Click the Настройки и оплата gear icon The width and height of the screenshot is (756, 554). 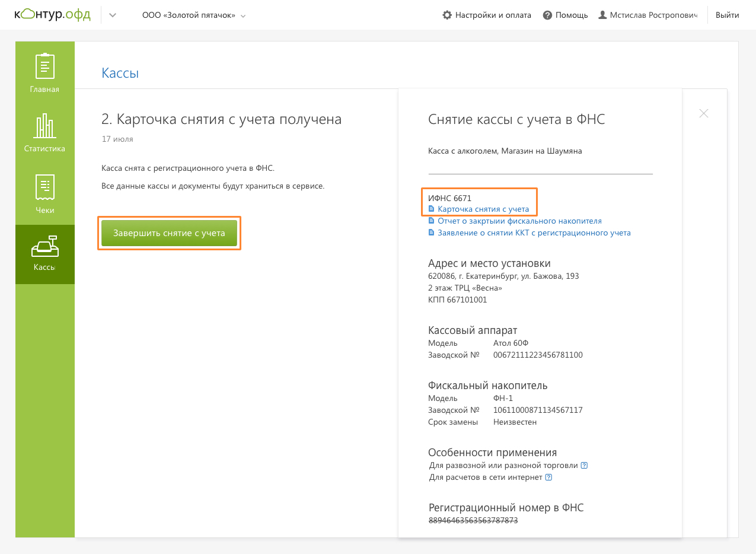(x=447, y=15)
